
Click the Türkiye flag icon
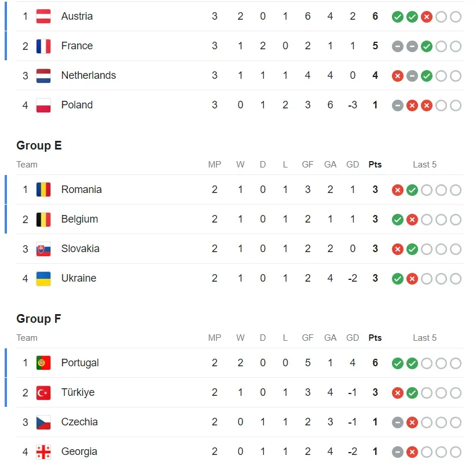(x=43, y=392)
